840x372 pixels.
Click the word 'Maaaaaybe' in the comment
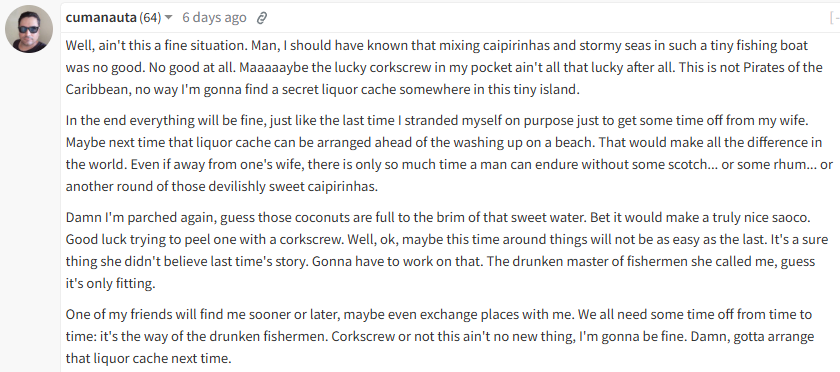tap(269, 68)
